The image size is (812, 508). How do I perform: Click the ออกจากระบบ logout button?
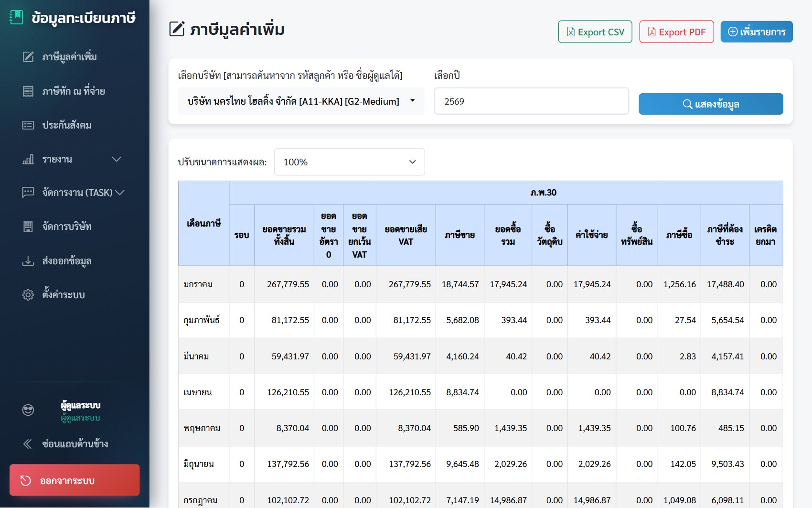75,480
